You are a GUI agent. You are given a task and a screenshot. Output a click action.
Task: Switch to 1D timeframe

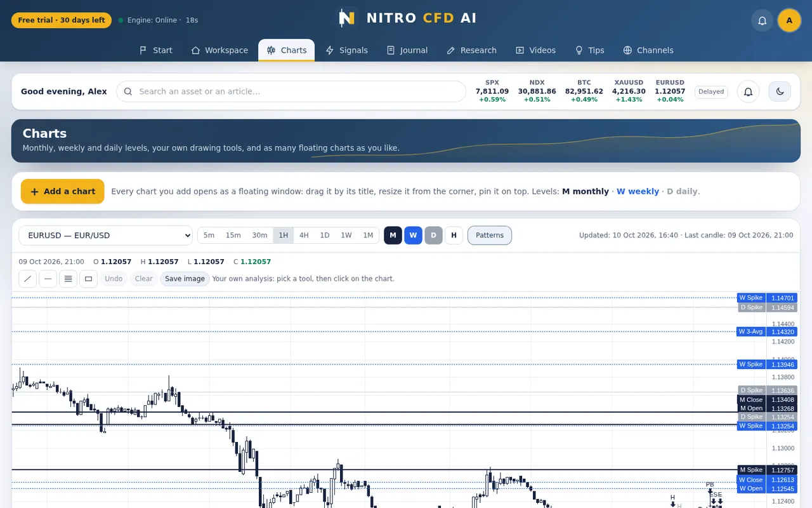[325, 236]
